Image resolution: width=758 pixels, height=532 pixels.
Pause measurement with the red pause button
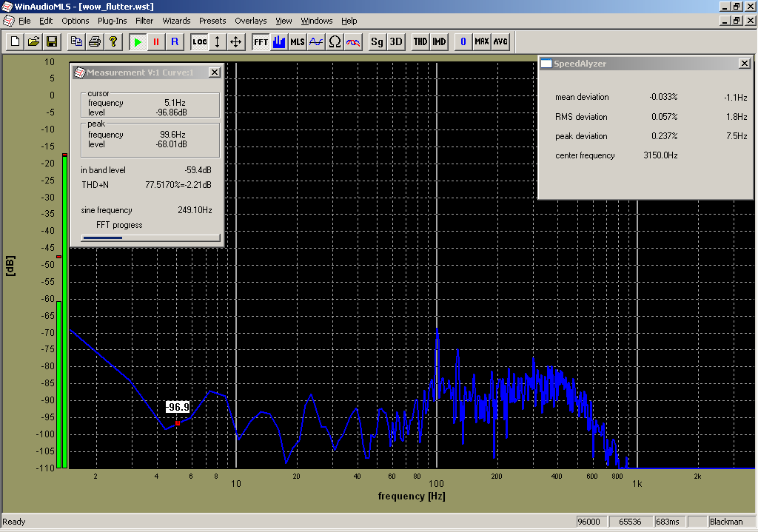click(156, 42)
